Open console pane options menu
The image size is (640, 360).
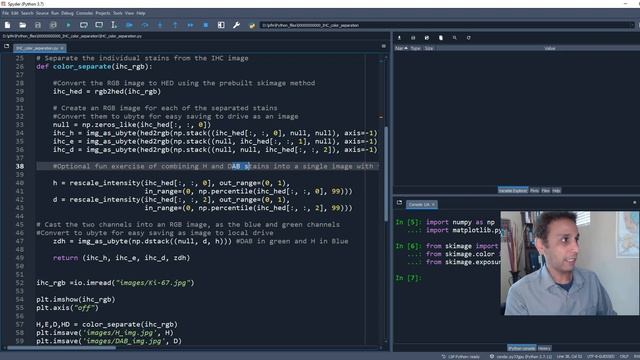click(635, 203)
